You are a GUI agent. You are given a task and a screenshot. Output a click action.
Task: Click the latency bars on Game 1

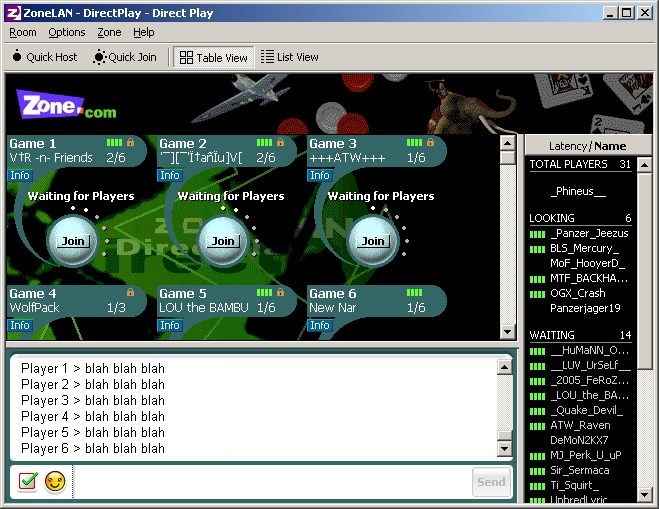pos(114,142)
